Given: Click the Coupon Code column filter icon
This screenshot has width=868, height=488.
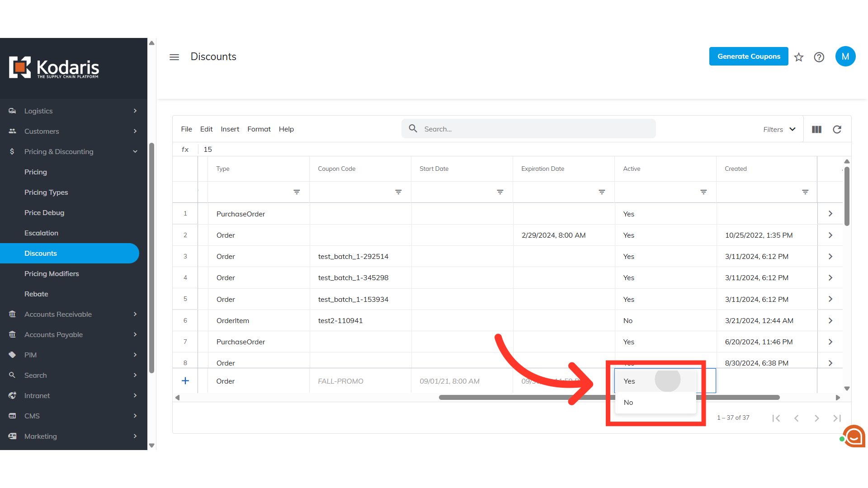Looking at the screenshot, I should click(x=398, y=192).
